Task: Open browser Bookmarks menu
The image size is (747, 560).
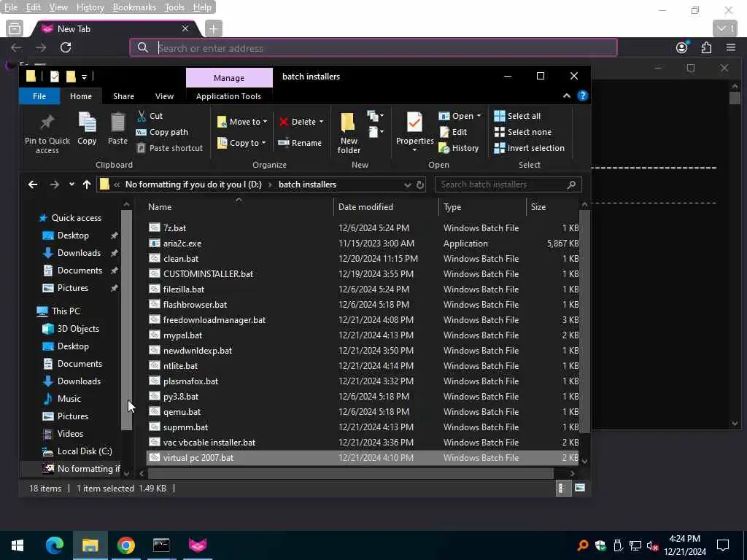Action: click(x=134, y=7)
